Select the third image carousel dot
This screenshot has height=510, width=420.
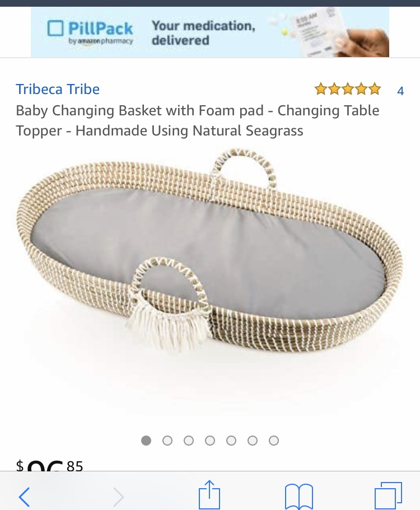tap(189, 441)
